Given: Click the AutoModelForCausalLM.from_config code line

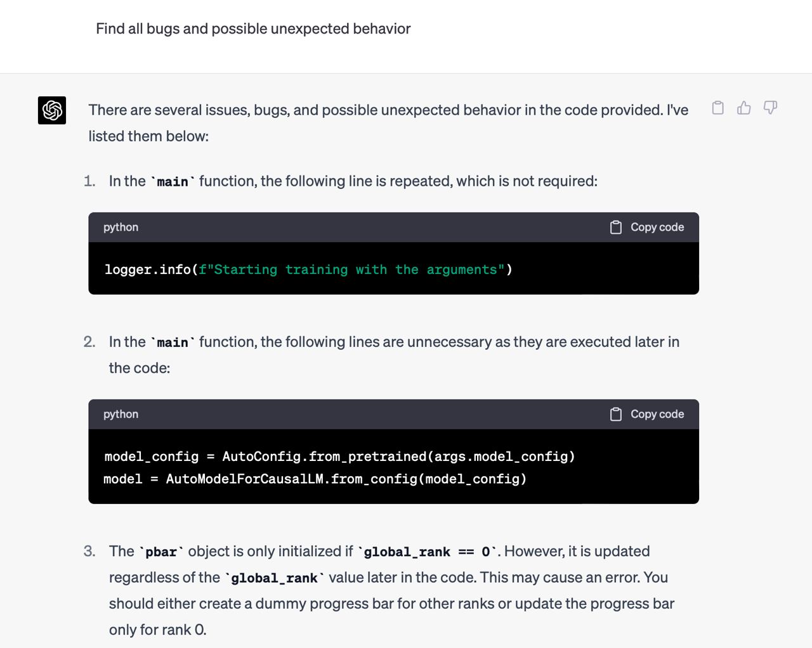Looking at the screenshot, I should pos(315,479).
